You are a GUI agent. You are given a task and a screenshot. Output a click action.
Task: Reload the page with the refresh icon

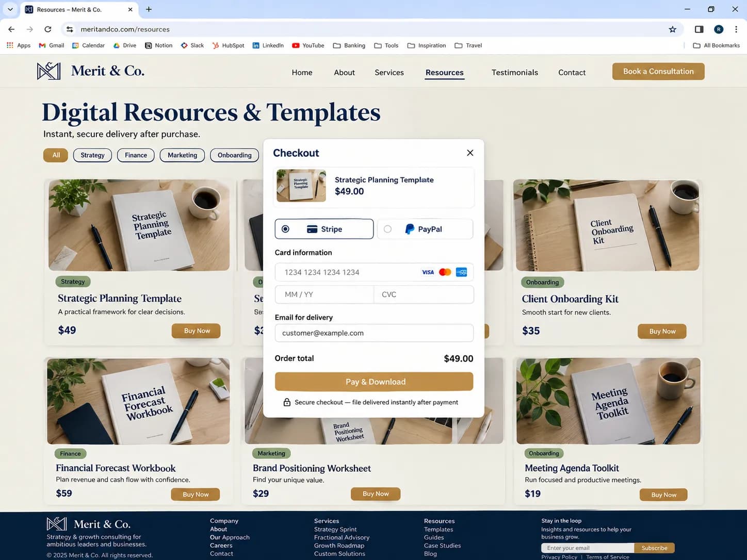pyautogui.click(x=47, y=29)
